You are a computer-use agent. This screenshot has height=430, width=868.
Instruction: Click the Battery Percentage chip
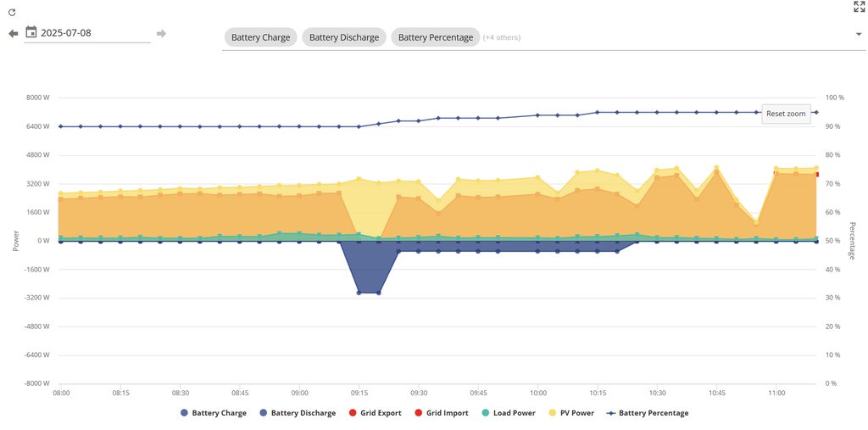(x=435, y=37)
